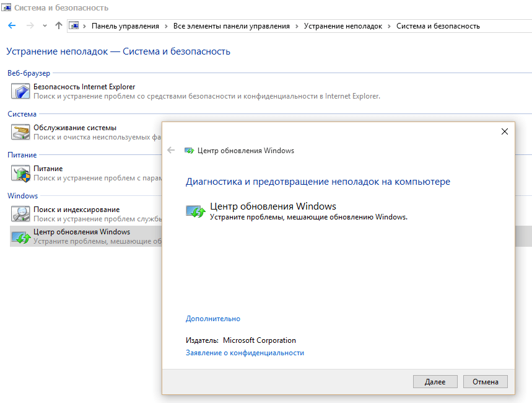Viewport: 532px width, 403px height.
Task: Open breadcrumb 'Панель управления'
Action: (x=125, y=26)
